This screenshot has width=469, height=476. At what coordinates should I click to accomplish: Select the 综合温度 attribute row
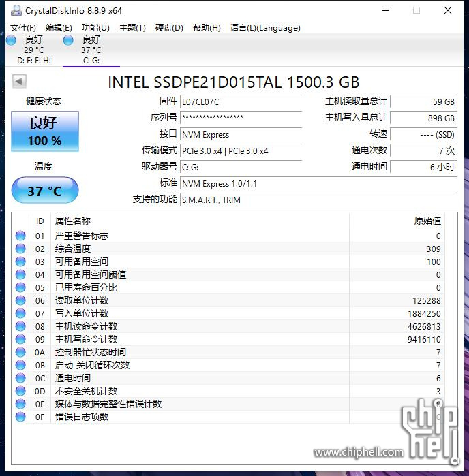228,249
